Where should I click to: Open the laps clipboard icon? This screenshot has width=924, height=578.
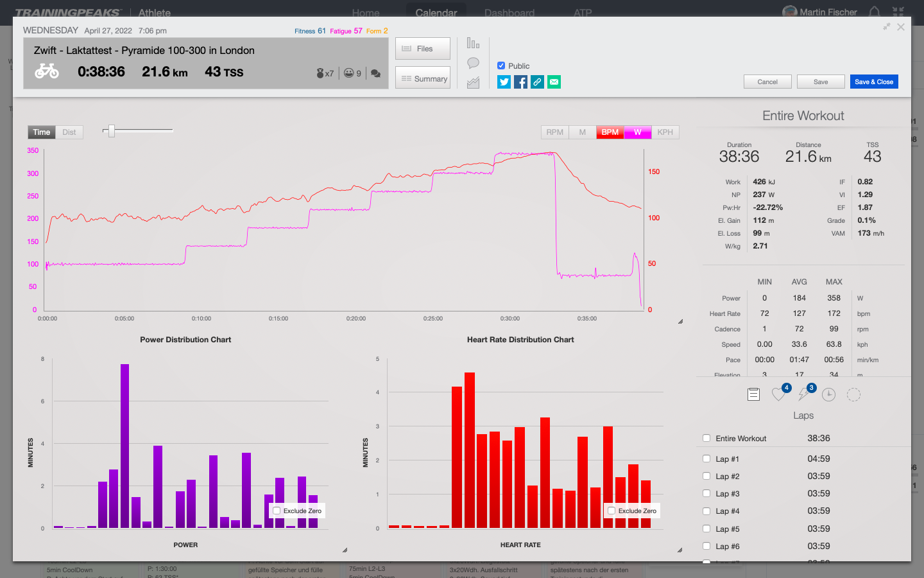coord(753,395)
